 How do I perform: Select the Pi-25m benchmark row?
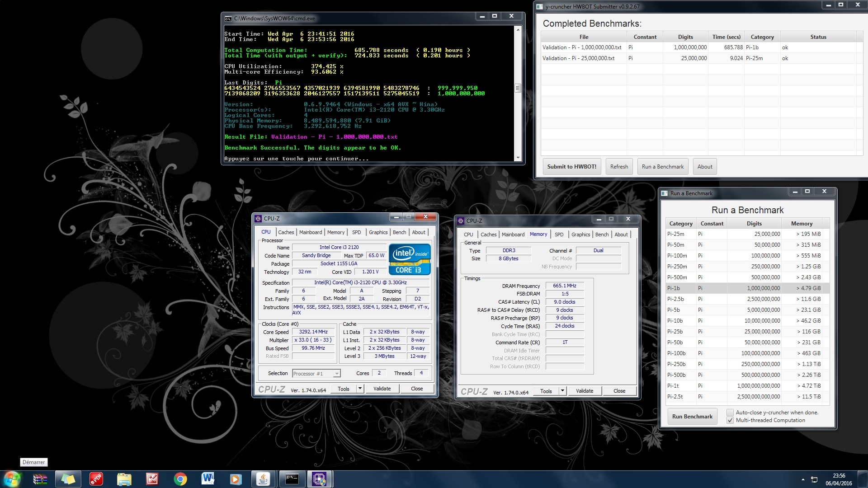pyautogui.click(x=747, y=234)
